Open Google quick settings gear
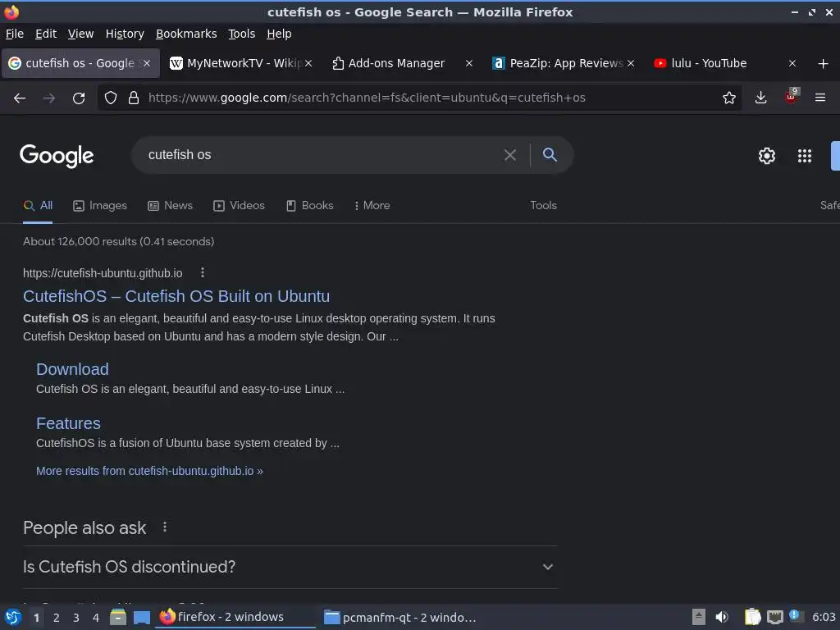 (767, 156)
